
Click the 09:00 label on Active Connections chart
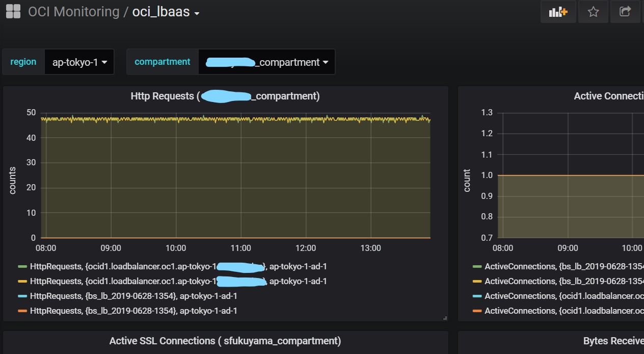click(568, 248)
